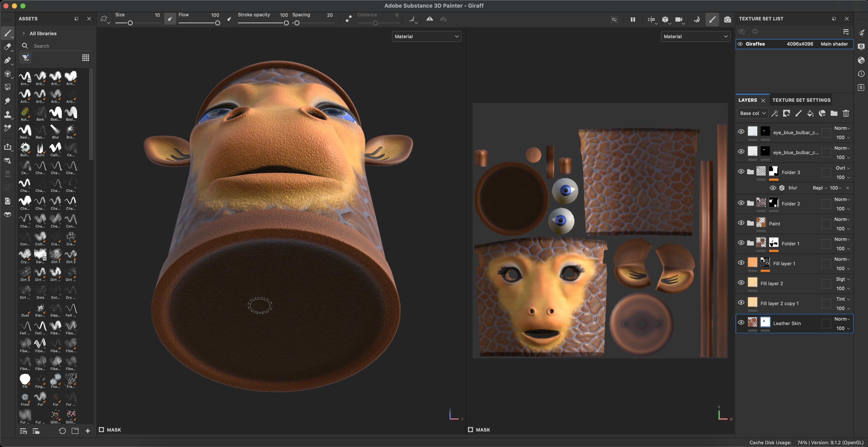Select the Smudge tool
868x447 pixels.
pyautogui.click(x=7, y=101)
